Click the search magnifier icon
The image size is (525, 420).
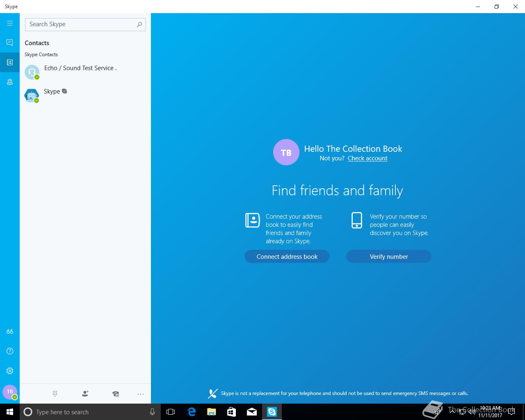pyautogui.click(x=139, y=25)
